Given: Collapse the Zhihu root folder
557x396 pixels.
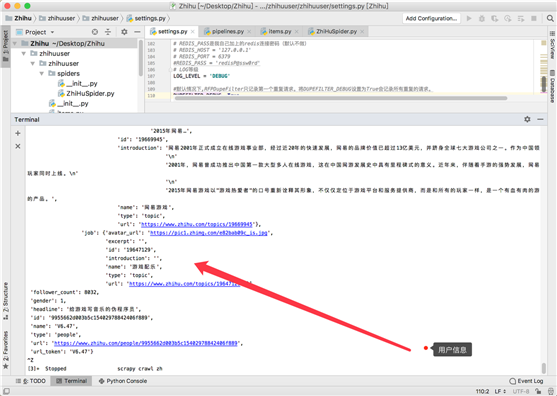Looking at the screenshot, I should [x=15, y=43].
